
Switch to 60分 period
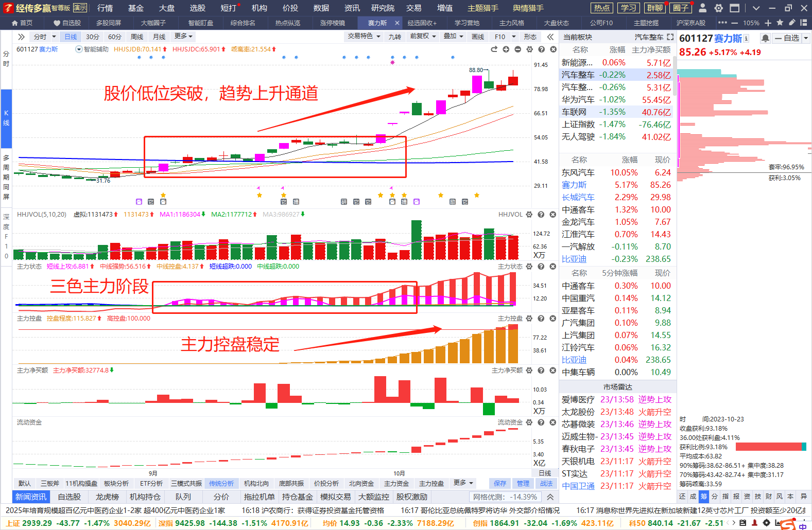[x=115, y=37]
